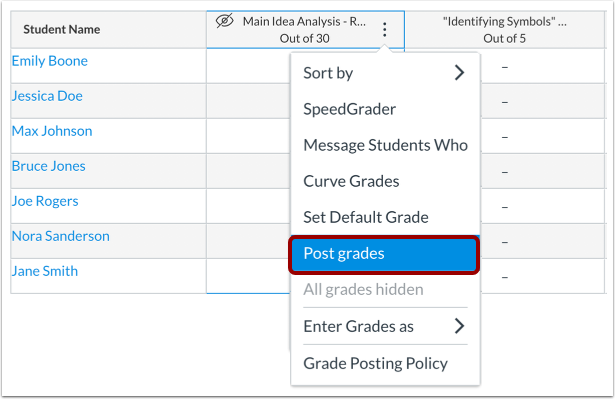Expand the Enter Grades as submenu
Image resolution: width=615 pixels, height=399 pixels.
(x=385, y=326)
